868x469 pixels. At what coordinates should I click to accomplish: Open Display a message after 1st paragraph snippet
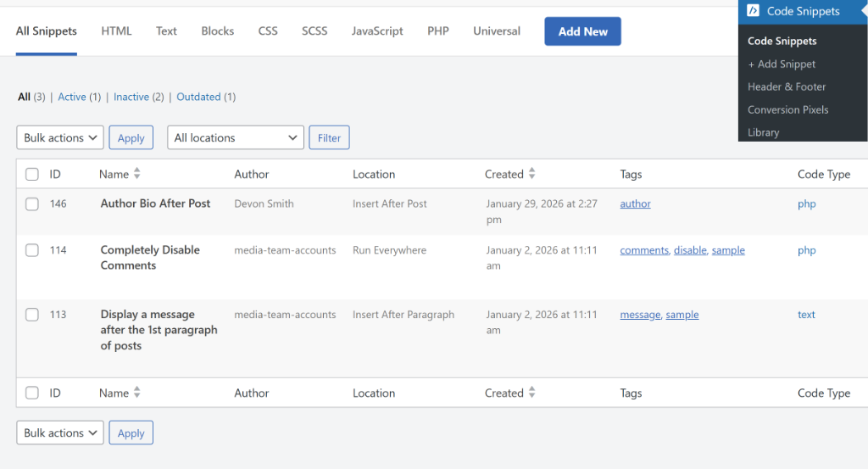click(159, 329)
